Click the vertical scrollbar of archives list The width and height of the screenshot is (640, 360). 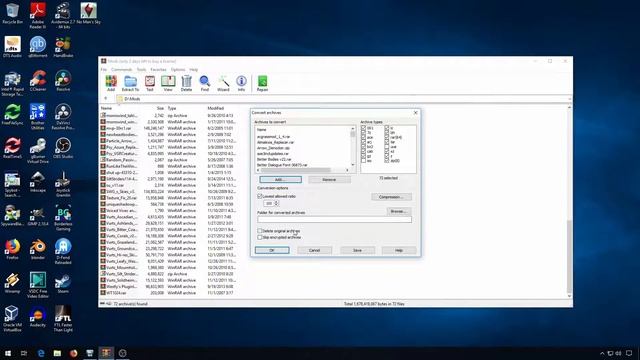pyautogui.click(x=353, y=147)
